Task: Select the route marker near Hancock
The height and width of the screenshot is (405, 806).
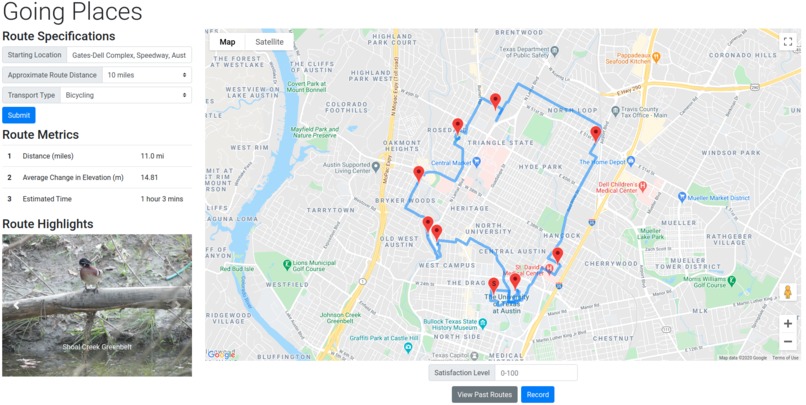Action: tap(557, 255)
